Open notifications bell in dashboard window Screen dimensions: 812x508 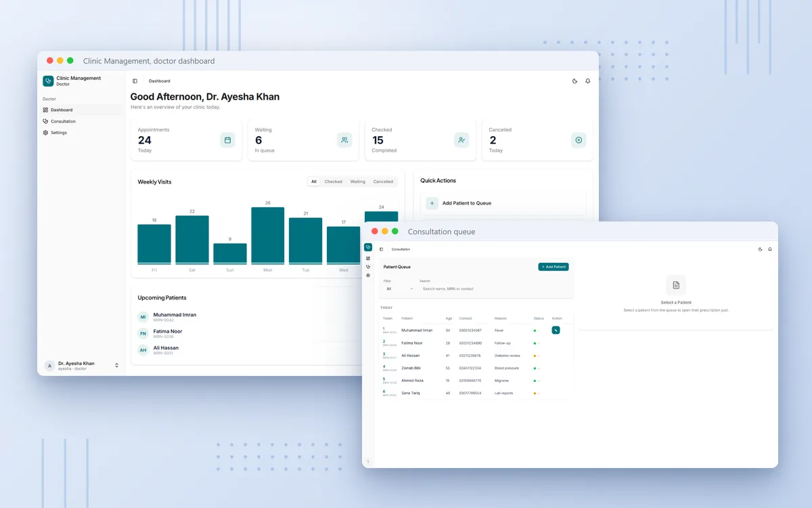point(587,81)
